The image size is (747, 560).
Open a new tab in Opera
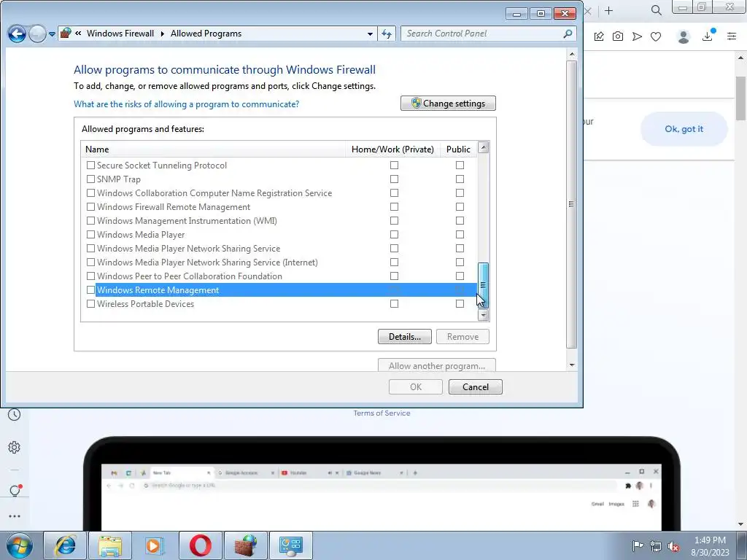tap(608, 10)
